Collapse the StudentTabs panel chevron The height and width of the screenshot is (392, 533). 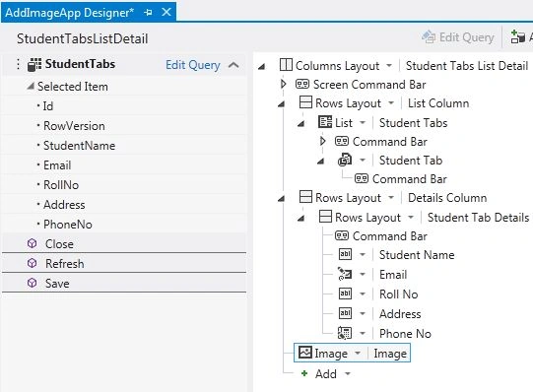pyautogui.click(x=233, y=65)
